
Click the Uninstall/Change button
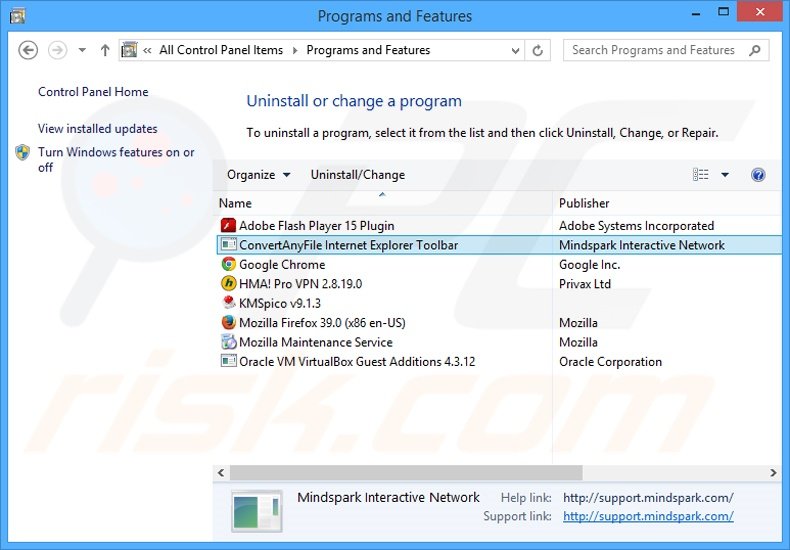click(x=358, y=175)
